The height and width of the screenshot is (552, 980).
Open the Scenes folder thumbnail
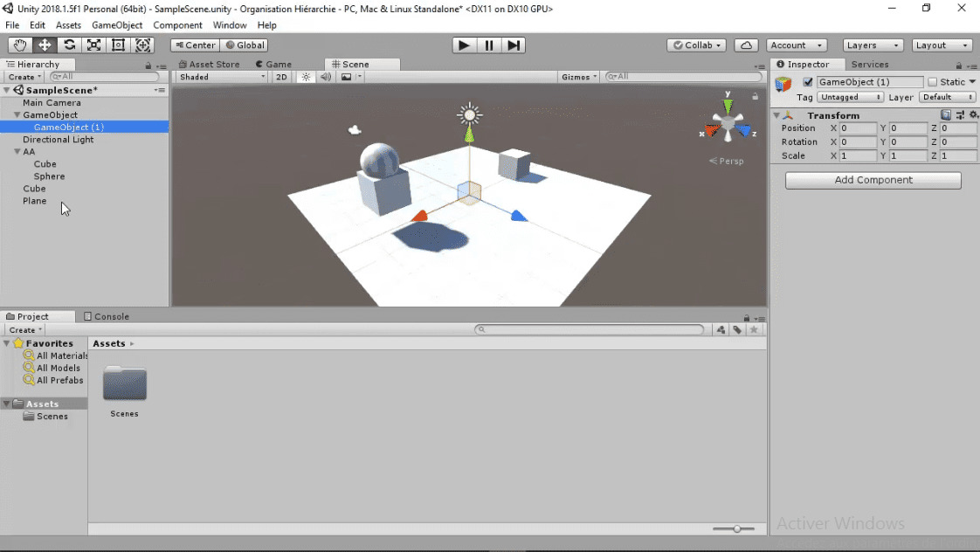tap(124, 384)
